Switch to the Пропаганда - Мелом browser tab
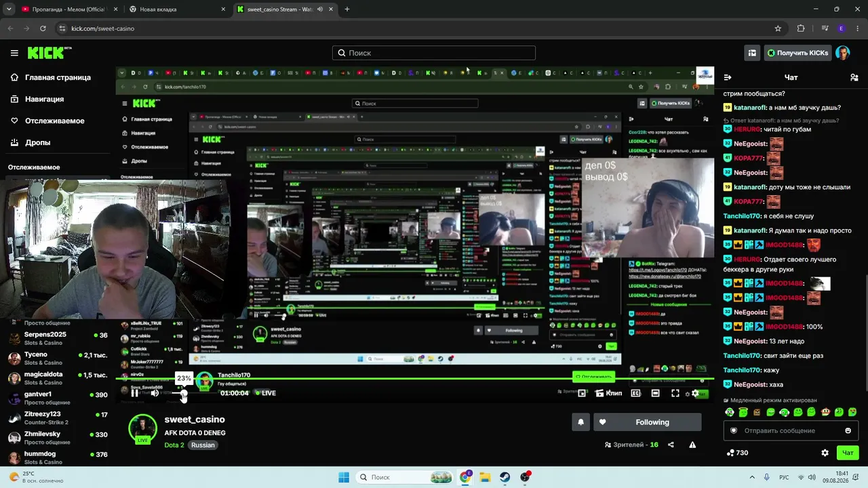Image resolution: width=868 pixels, height=488 pixels. point(69,9)
